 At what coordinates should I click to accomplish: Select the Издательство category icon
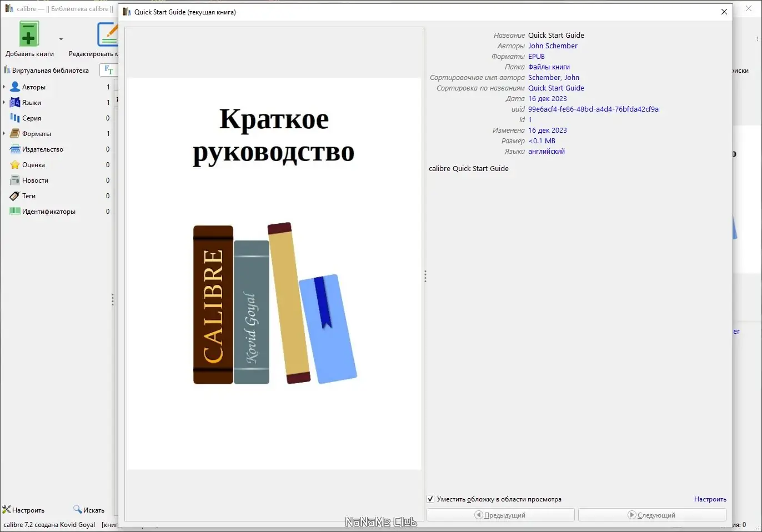pos(15,149)
